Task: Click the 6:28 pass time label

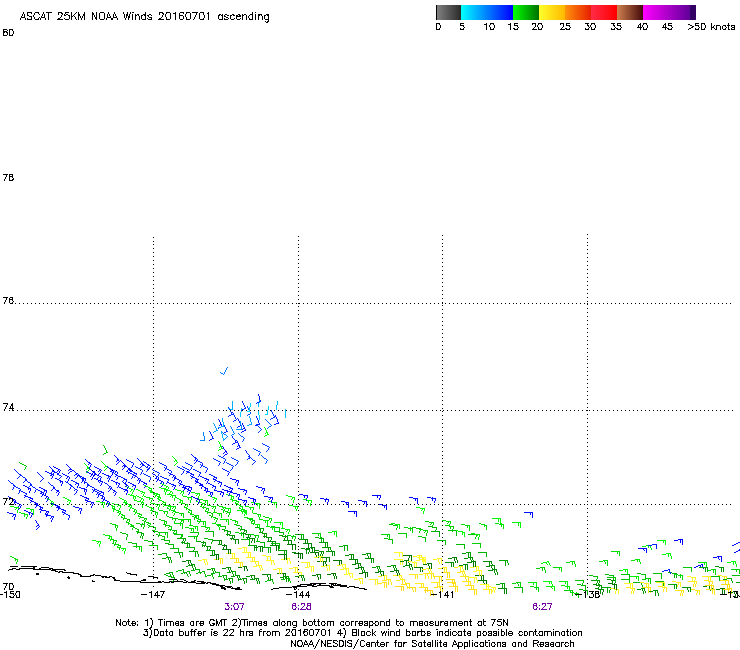Action: 301,607
